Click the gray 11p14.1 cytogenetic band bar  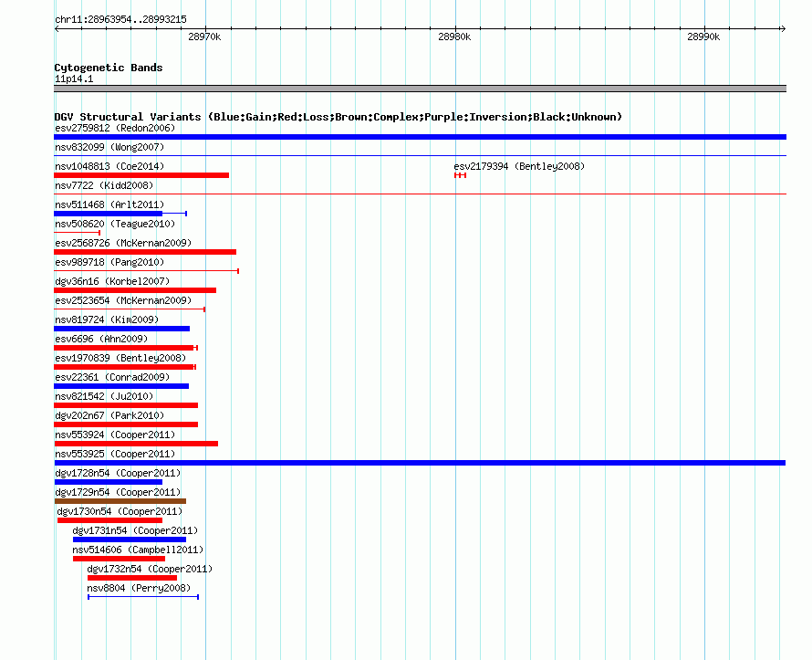pyautogui.click(x=420, y=89)
